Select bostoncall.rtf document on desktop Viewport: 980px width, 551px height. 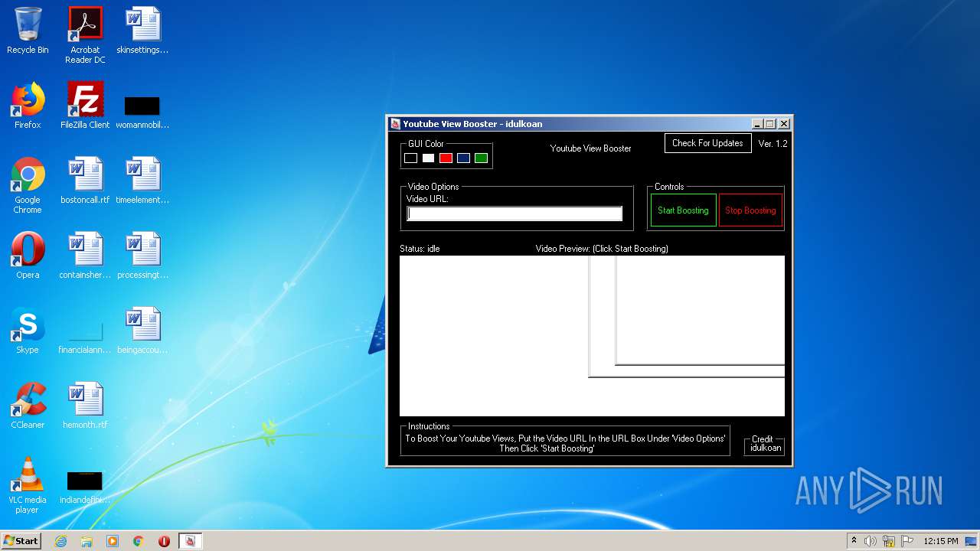pyautogui.click(x=85, y=181)
